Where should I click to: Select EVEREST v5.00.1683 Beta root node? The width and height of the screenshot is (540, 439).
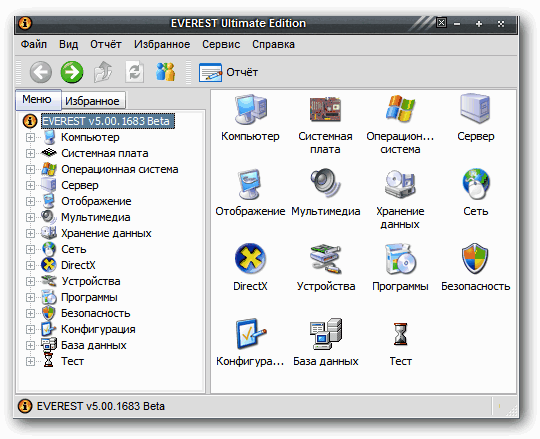point(106,121)
